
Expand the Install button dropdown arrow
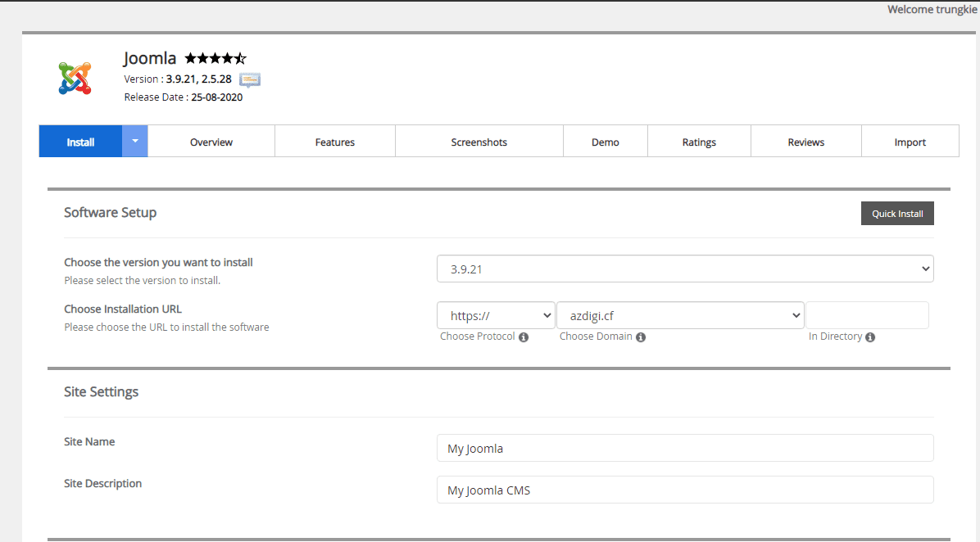(135, 141)
